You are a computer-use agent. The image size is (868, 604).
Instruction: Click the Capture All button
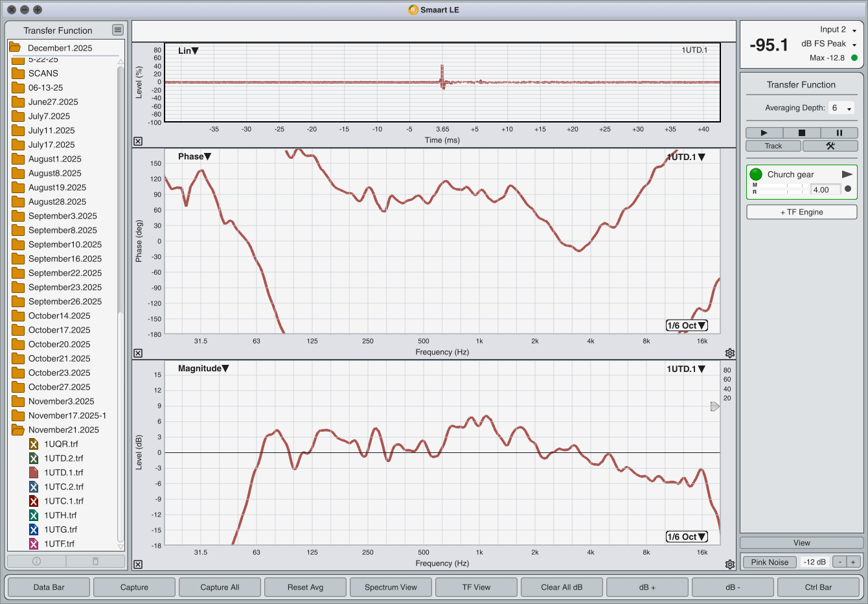pos(220,587)
